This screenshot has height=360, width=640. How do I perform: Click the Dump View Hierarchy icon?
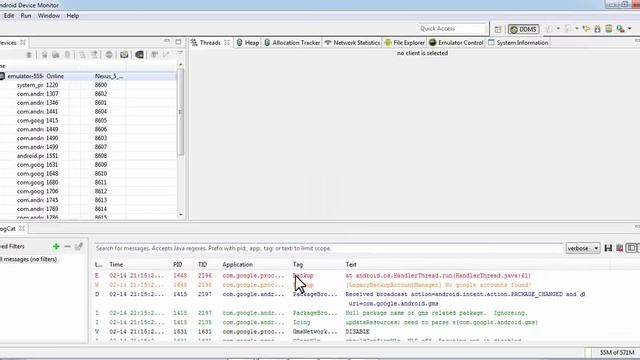pos(139,55)
